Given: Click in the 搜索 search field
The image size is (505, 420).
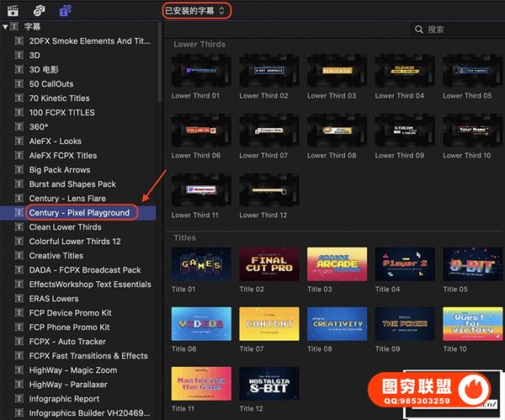Looking at the screenshot, I should coord(459,29).
